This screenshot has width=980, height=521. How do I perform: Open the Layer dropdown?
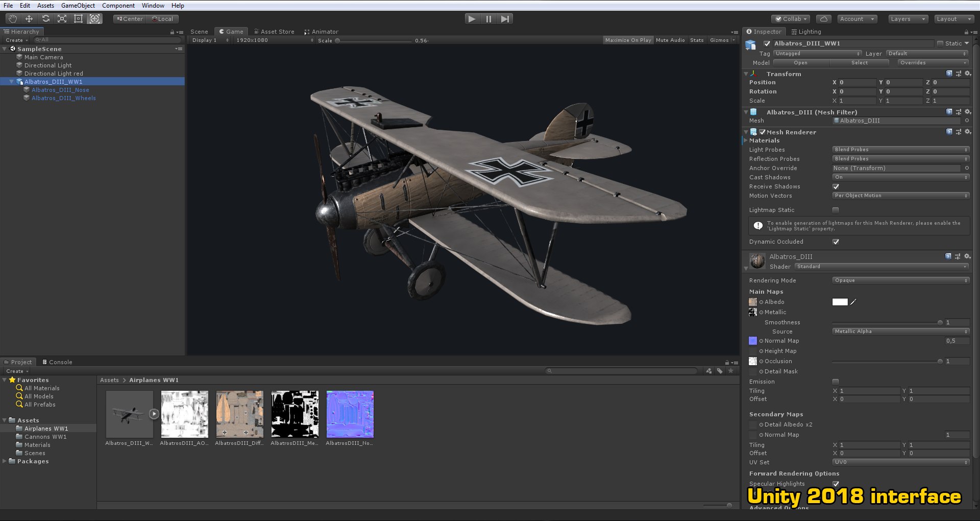tap(927, 54)
